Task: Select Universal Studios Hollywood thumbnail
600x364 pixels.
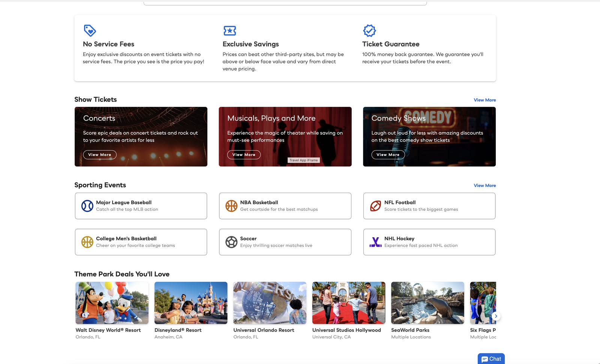Action: tap(349, 303)
